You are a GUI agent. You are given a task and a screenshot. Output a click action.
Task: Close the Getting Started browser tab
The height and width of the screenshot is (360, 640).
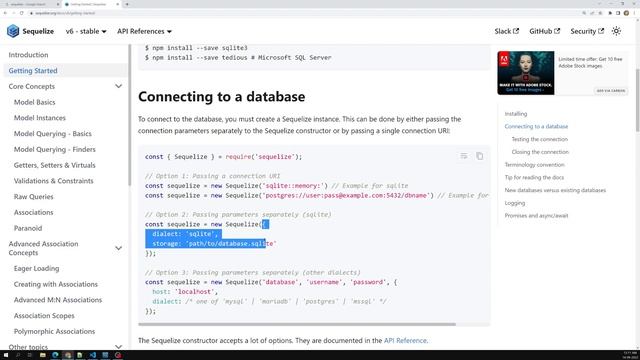118,4
